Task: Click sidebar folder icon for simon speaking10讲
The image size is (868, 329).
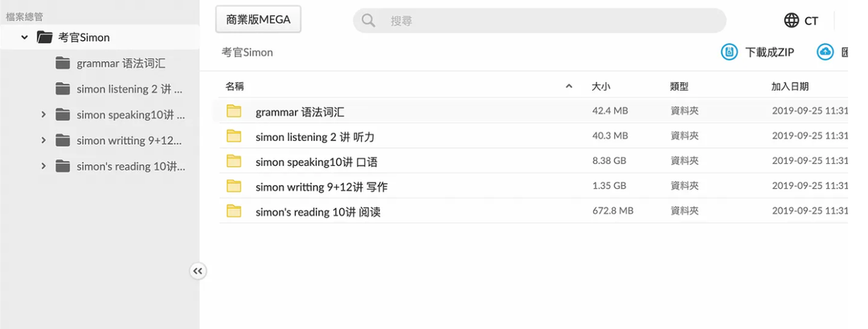Action: coord(63,115)
